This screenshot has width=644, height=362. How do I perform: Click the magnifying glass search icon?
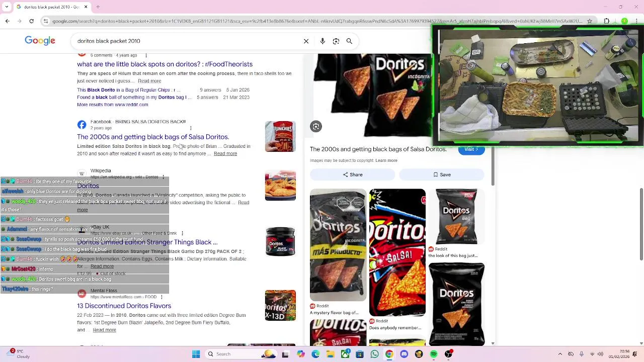tap(349, 41)
